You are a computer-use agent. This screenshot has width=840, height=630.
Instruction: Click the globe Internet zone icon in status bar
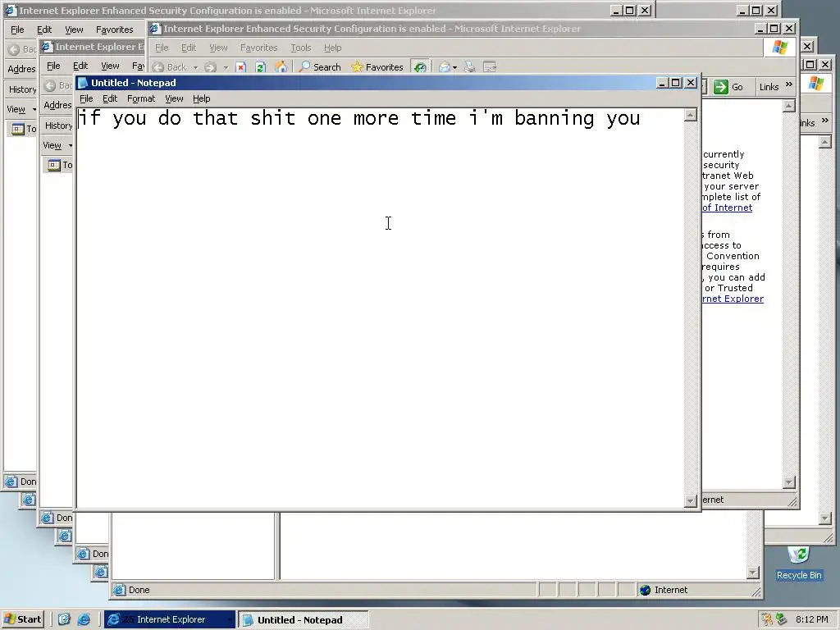coord(645,590)
